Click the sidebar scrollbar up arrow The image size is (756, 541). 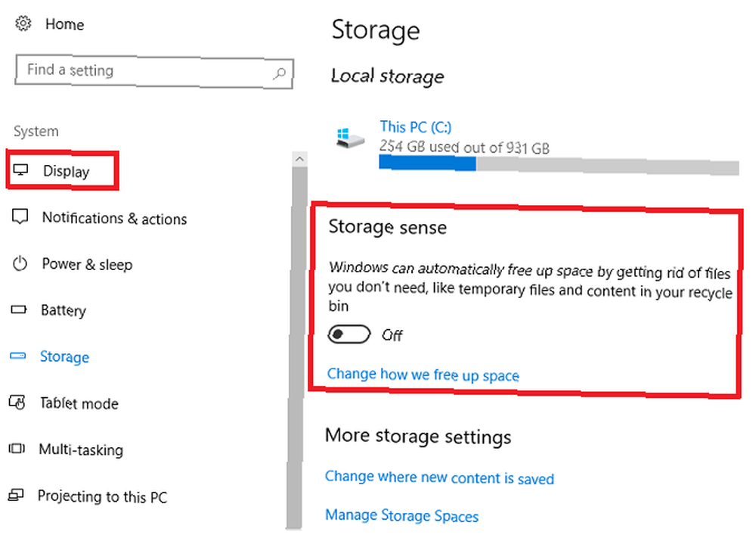(x=299, y=159)
